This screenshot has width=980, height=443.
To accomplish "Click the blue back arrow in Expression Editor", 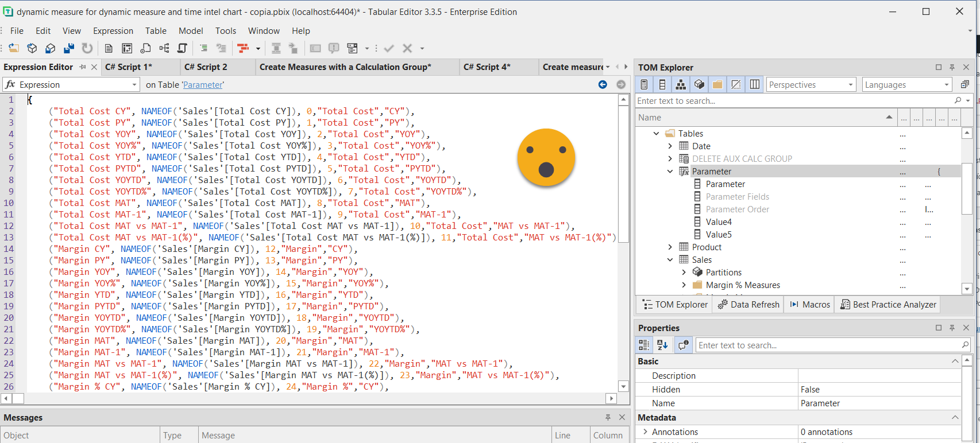I will point(603,84).
